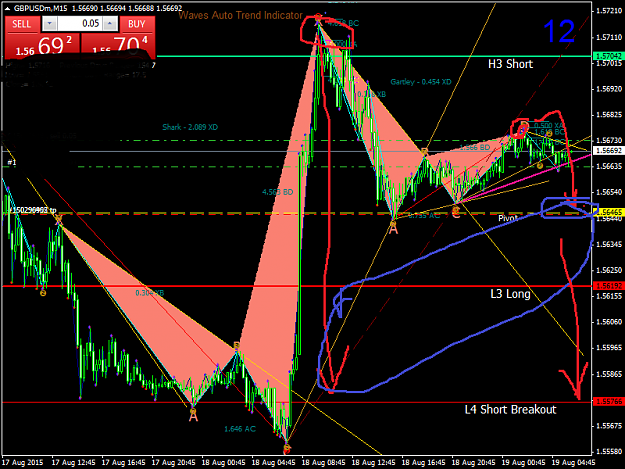The height and width of the screenshot is (469, 625).
Task: Click the 1.57210 price scale value
Action: pos(609,11)
